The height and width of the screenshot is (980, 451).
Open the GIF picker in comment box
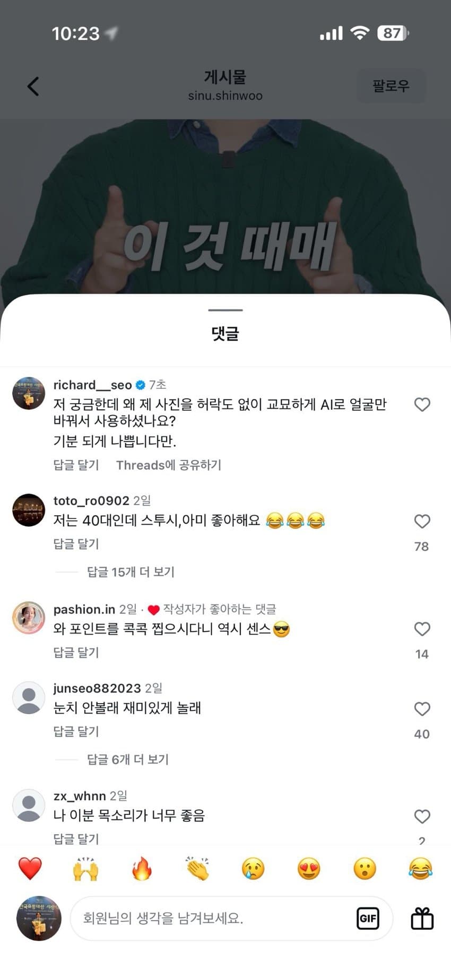pyautogui.click(x=368, y=918)
